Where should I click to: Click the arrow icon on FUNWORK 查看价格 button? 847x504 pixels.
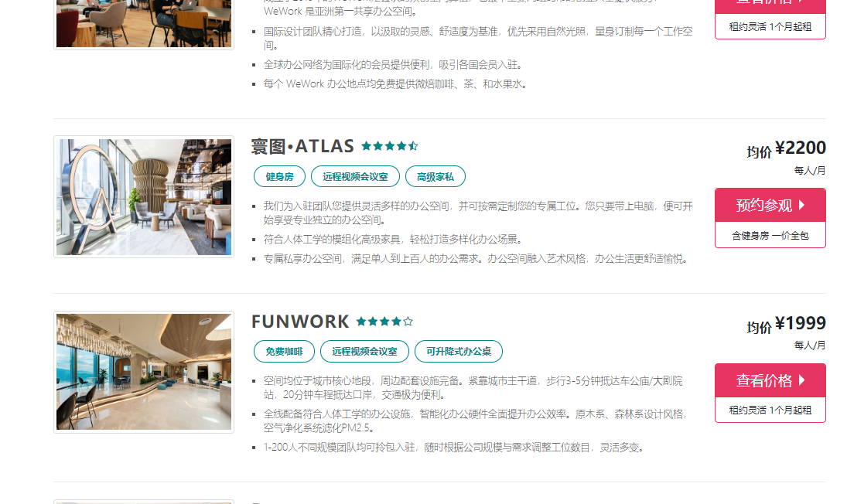(x=801, y=380)
